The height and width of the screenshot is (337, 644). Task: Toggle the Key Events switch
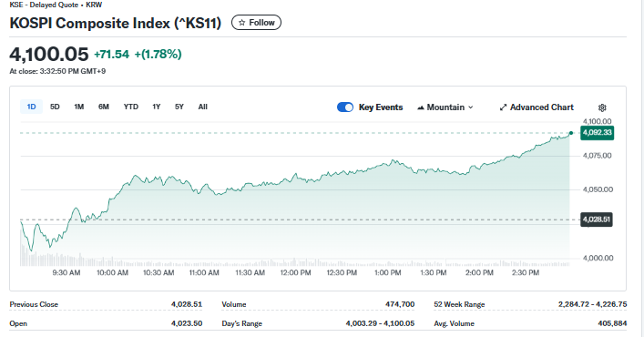click(x=344, y=107)
